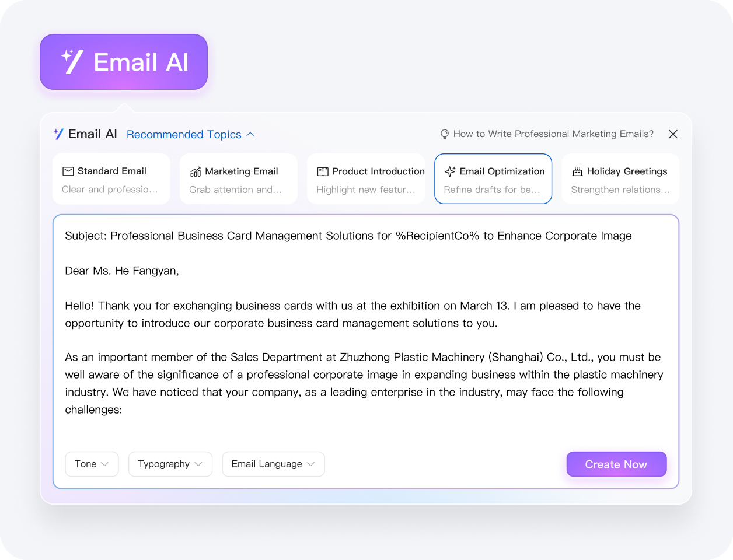Switch to the Standard Email template

click(111, 178)
